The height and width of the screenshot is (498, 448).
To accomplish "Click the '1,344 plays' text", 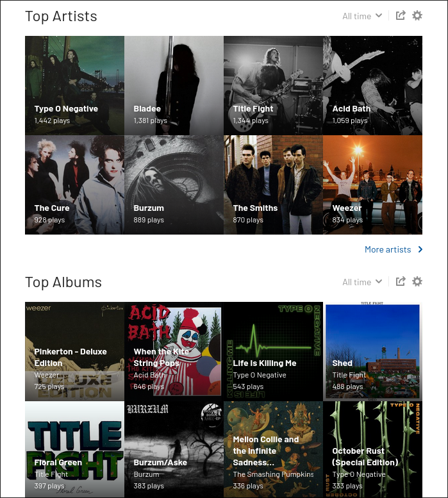I will 251,120.
